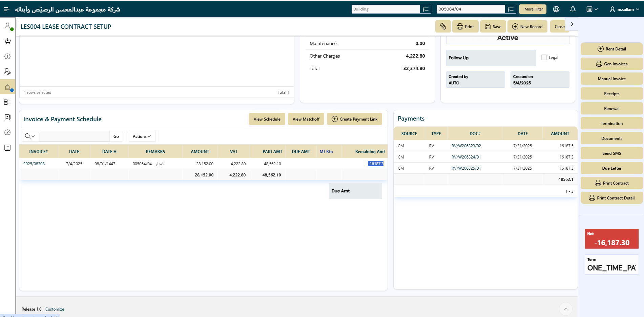Click the Building field list icon

(425, 9)
